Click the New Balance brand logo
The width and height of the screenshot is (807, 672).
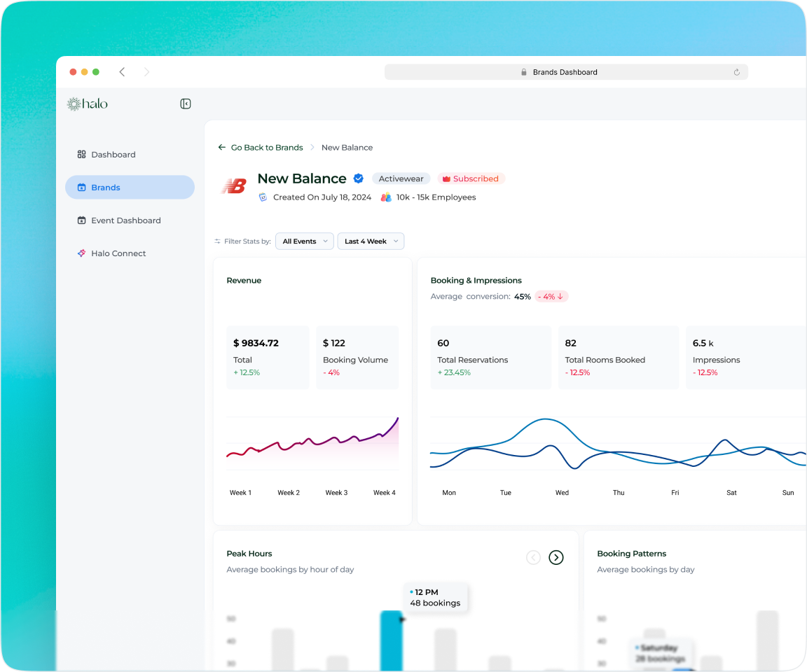234,186
